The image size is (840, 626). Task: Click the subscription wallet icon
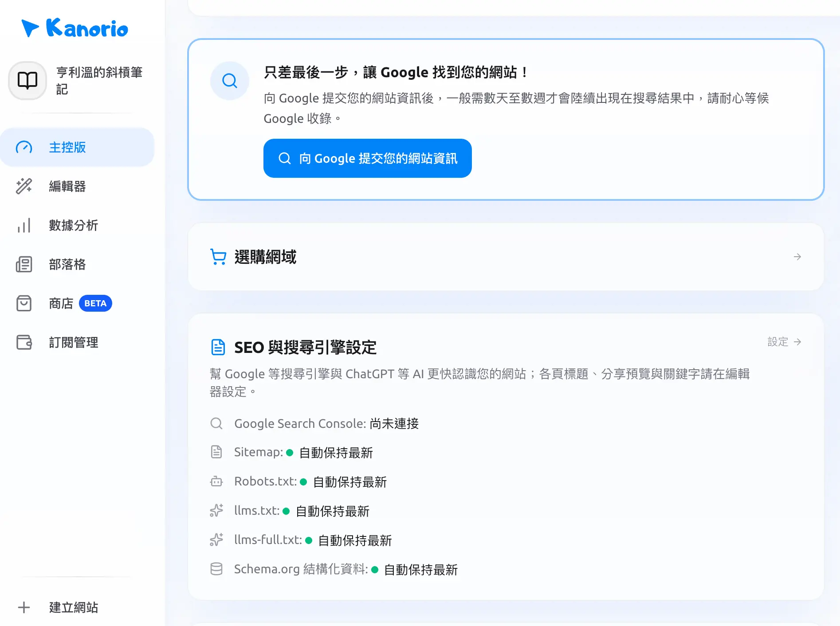pos(24,342)
